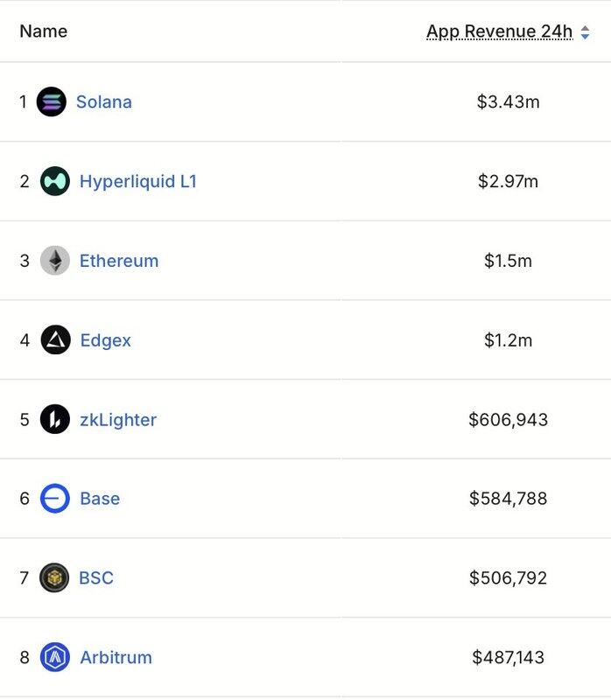Click Solana's $3.43m revenue value
The width and height of the screenshot is (611, 700).
point(508,102)
